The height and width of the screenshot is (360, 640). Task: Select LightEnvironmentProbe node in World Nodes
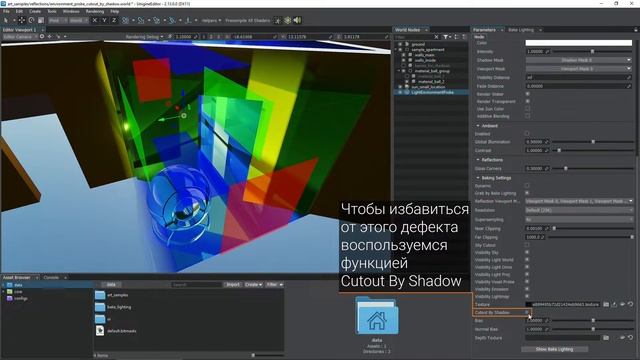pos(431,92)
